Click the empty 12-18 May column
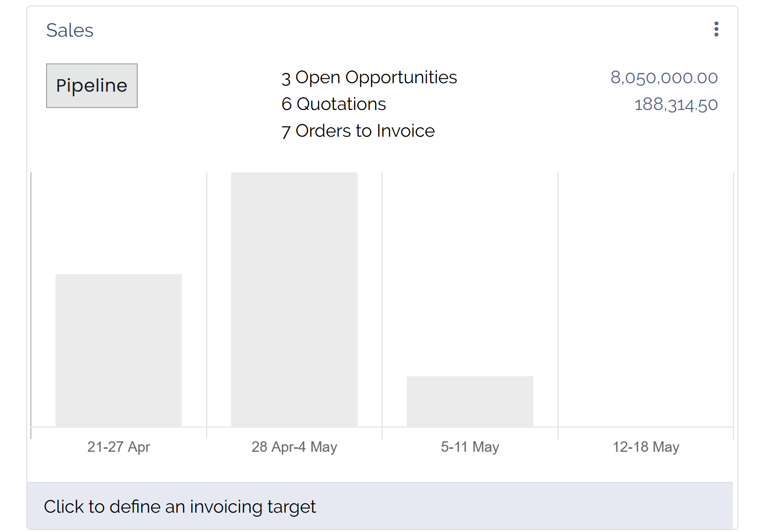770x532 pixels. [646, 347]
